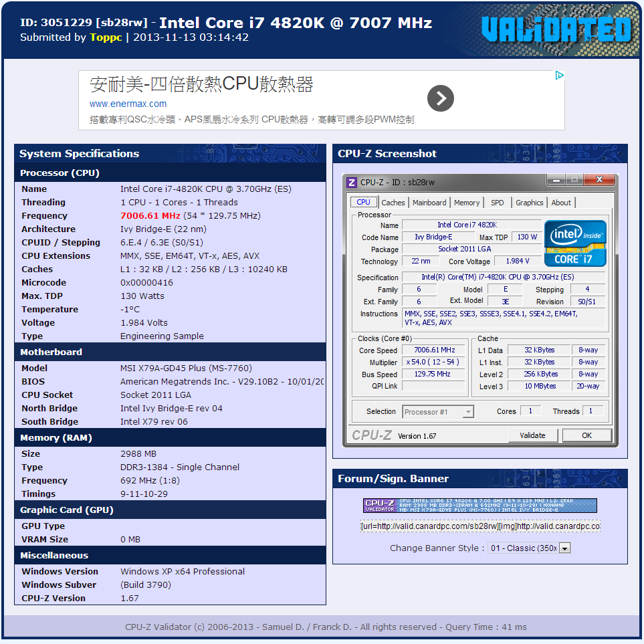Image resolution: width=644 pixels, height=644 pixels.
Task: Select the SPD tab
Action: pos(498,203)
